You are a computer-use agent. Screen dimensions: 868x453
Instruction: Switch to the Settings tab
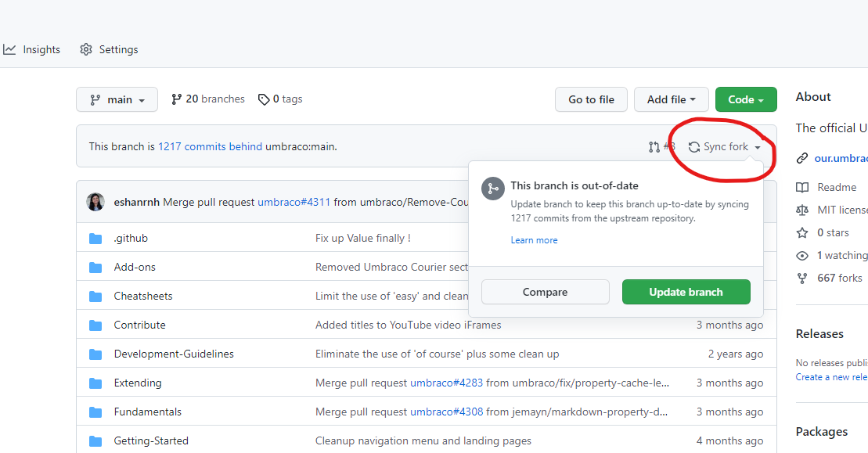[x=118, y=49]
